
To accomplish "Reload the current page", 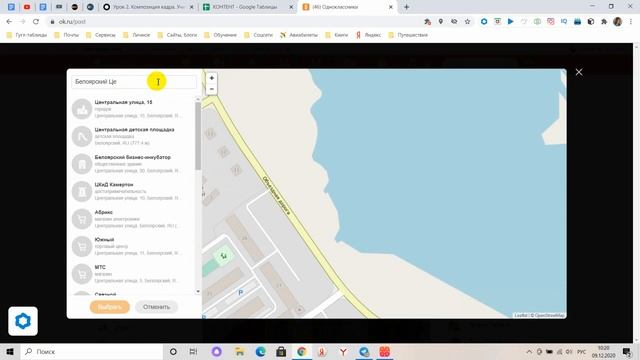I will click(36, 22).
